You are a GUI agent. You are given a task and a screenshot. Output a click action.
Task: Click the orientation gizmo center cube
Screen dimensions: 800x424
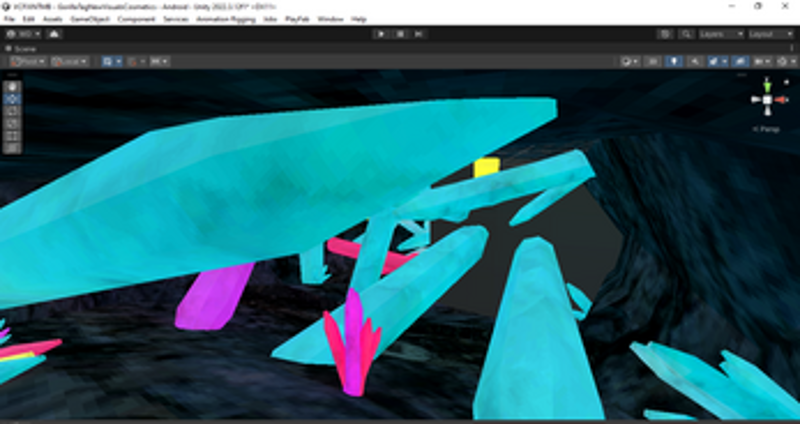click(x=767, y=100)
